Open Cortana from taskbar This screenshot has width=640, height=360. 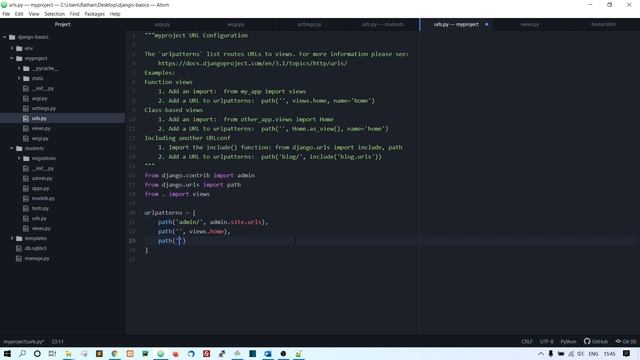point(37,353)
